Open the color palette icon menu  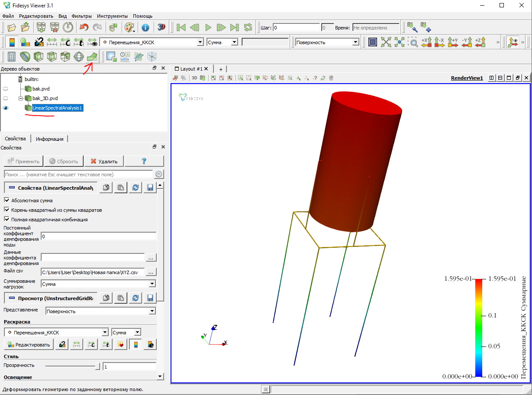(x=129, y=27)
